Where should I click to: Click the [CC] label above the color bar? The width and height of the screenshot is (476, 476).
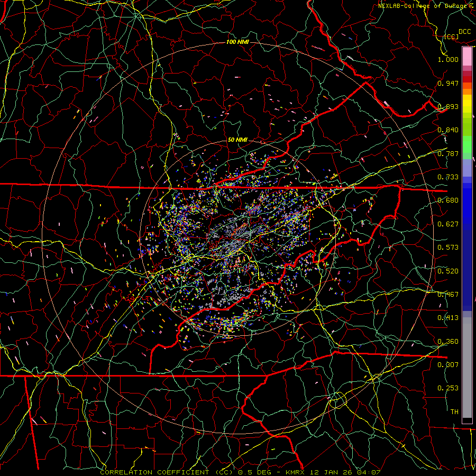(x=452, y=37)
